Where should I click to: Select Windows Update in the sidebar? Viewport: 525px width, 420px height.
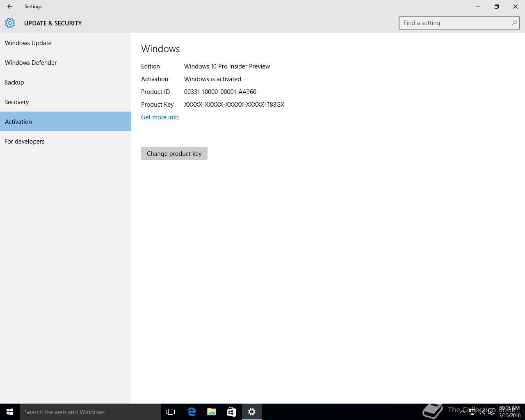[66, 43]
